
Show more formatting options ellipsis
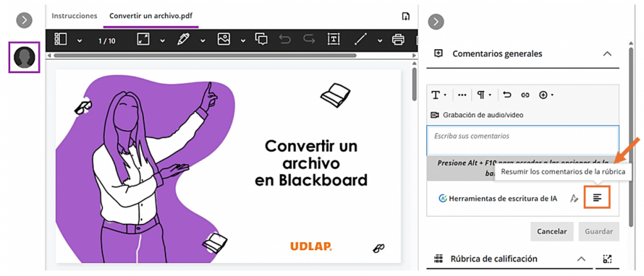coord(462,95)
